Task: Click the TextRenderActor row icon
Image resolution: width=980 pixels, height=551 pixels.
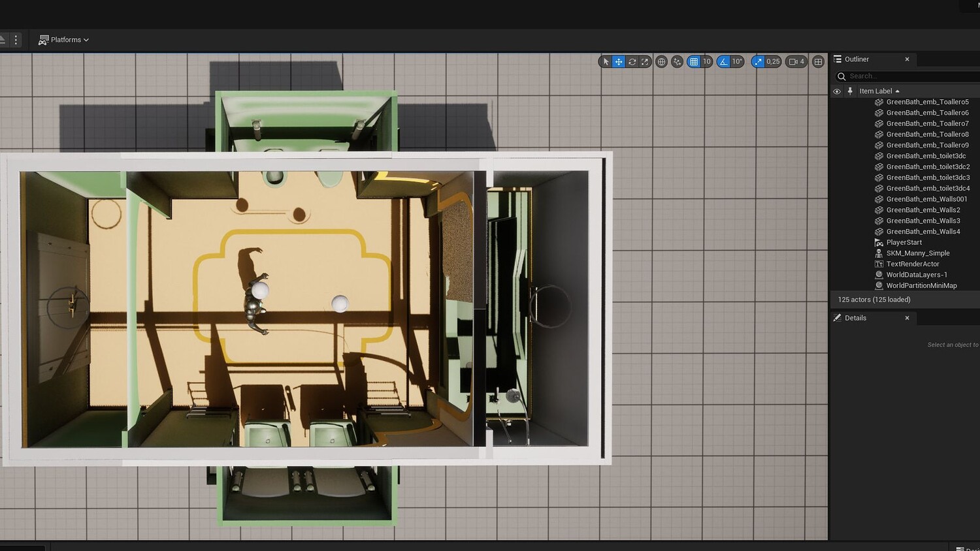Action: tap(879, 264)
